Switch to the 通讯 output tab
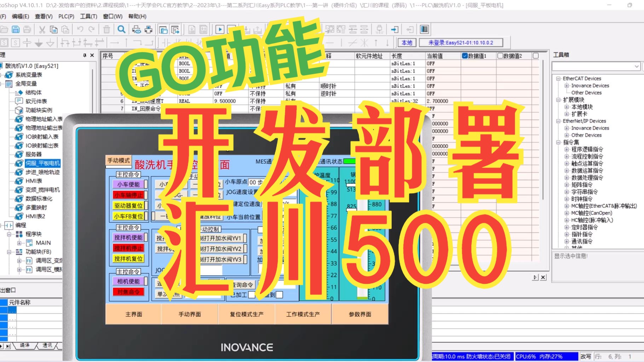This screenshot has width=644, height=362. point(47,345)
